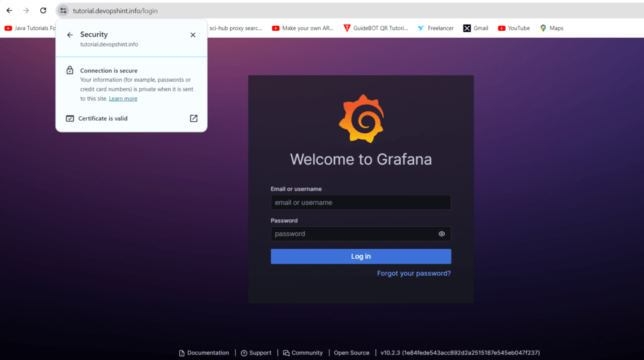This screenshot has width=644, height=360.
Task: Open Forgot your password link
Action: [x=414, y=273]
